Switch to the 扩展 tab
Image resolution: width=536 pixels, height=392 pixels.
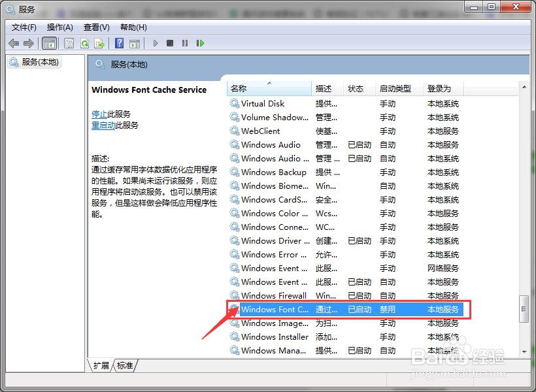[101, 366]
